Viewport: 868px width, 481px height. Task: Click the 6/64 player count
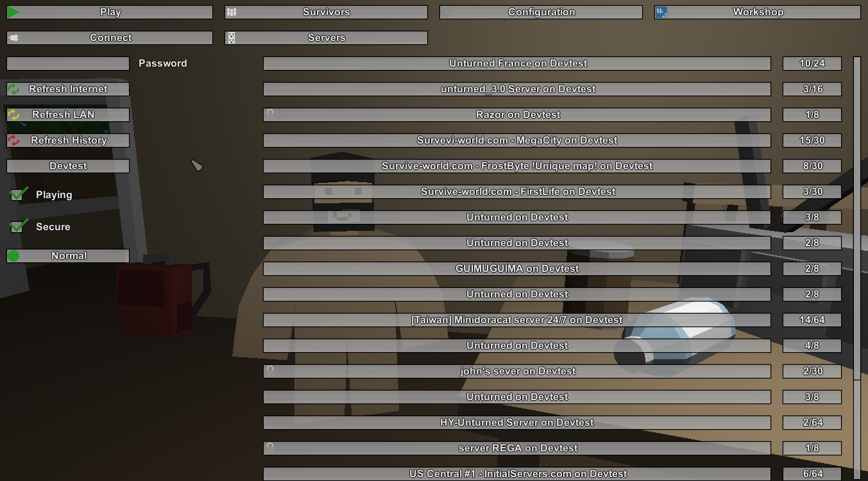[812, 474]
